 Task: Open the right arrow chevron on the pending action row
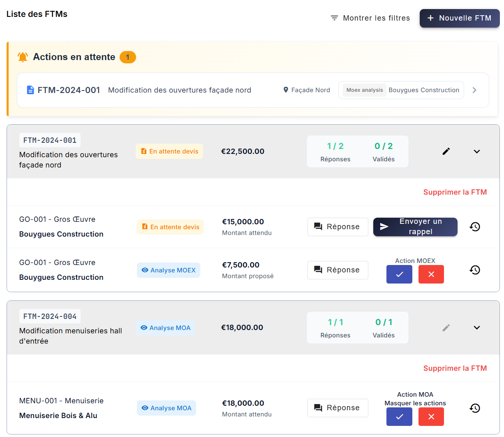[x=474, y=90]
